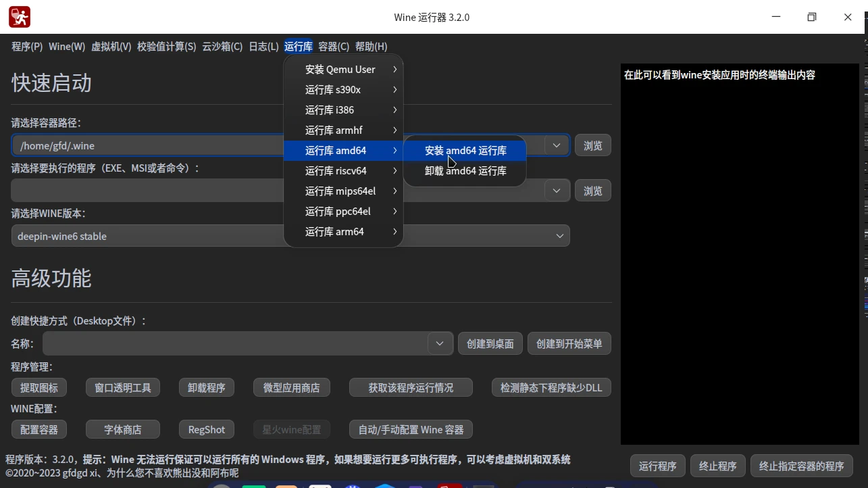Expand the 运行库 riscv64 submenu
The image size is (868, 488).
click(x=343, y=170)
